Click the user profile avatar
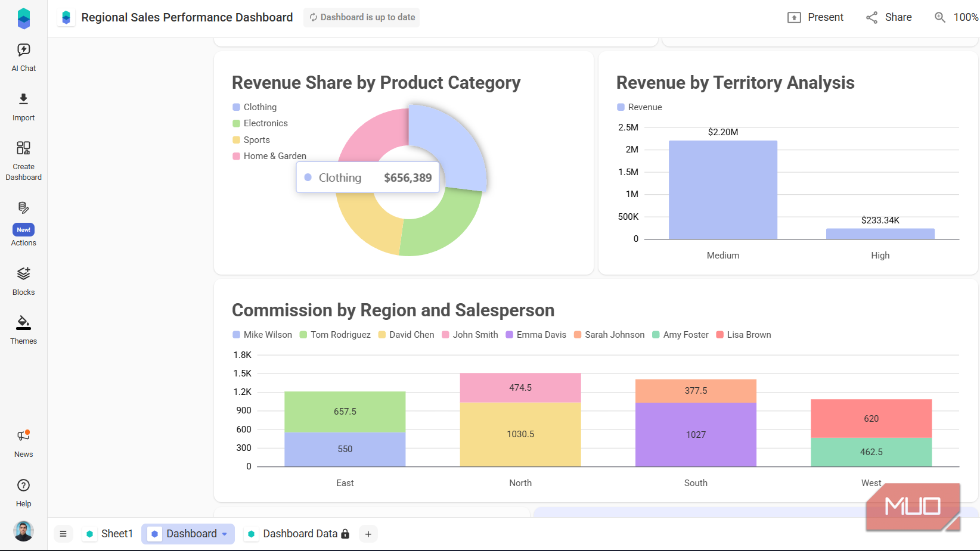This screenshot has width=980, height=551. [x=24, y=531]
